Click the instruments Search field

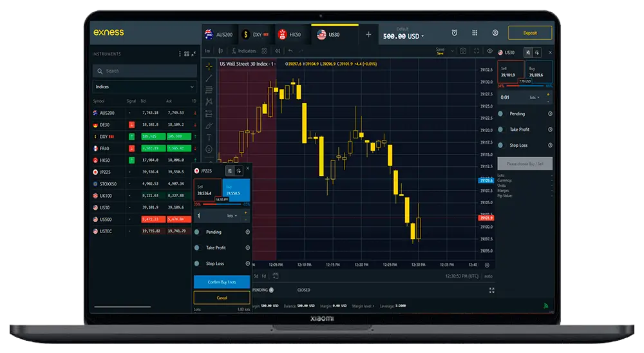(x=144, y=71)
